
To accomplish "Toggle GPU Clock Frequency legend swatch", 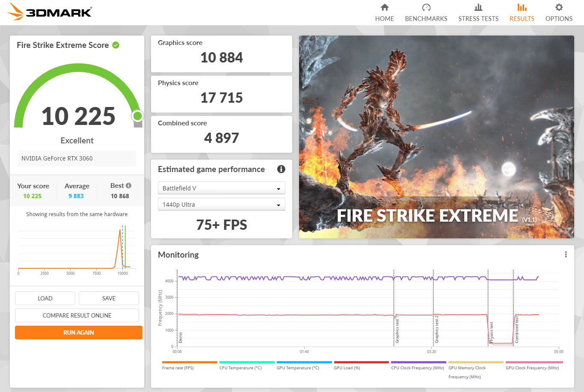I will tap(534, 362).
